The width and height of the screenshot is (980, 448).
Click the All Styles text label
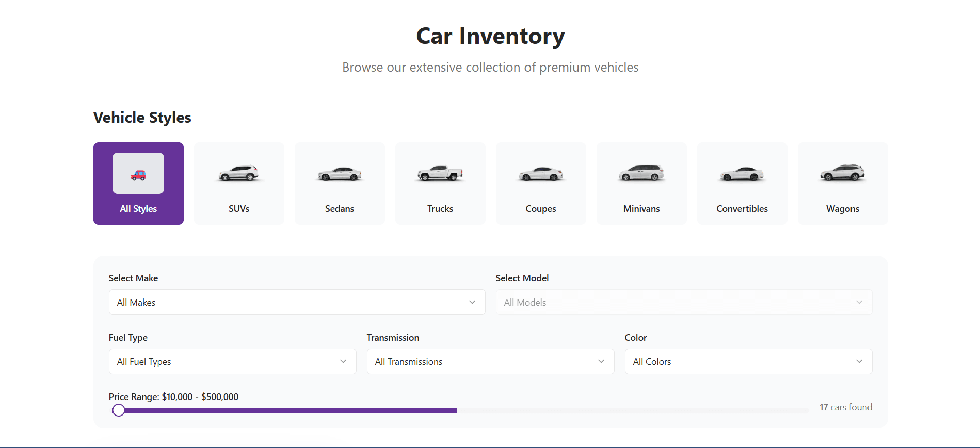click(138, 209)
